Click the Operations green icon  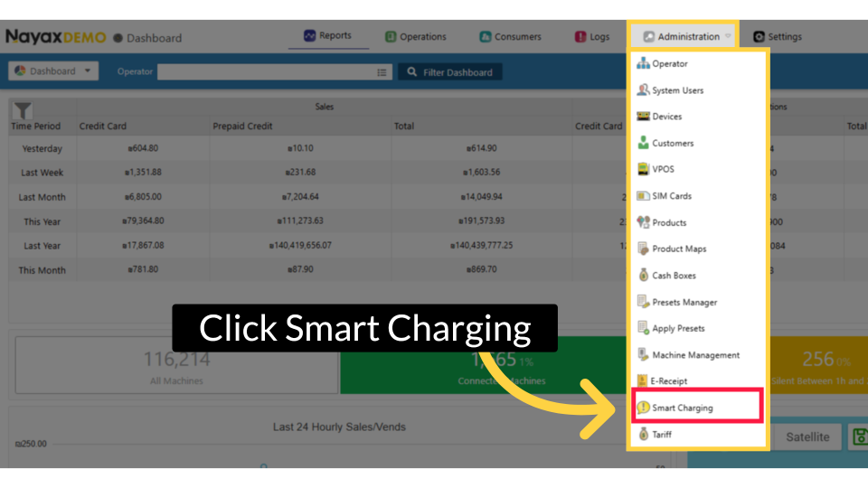point(391,36)
